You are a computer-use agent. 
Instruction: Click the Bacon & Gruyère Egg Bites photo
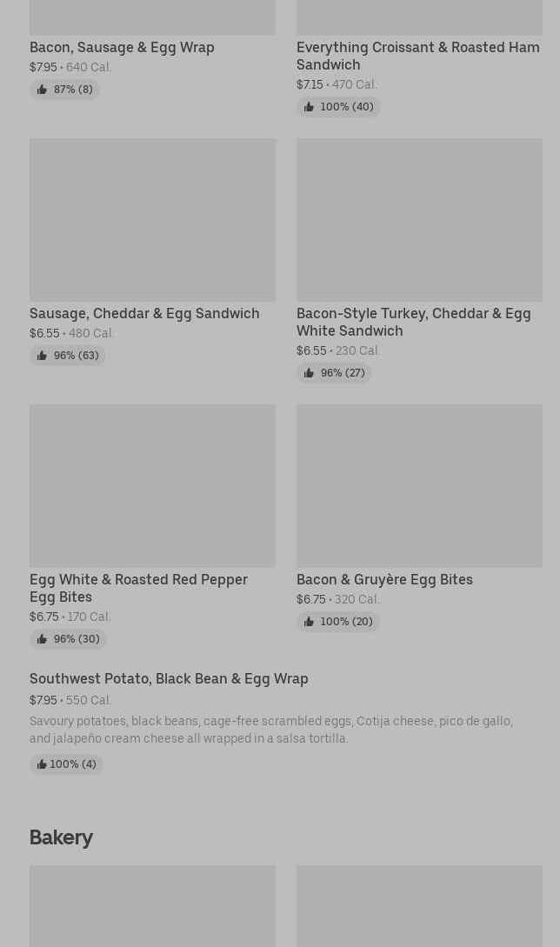(419, 485)
